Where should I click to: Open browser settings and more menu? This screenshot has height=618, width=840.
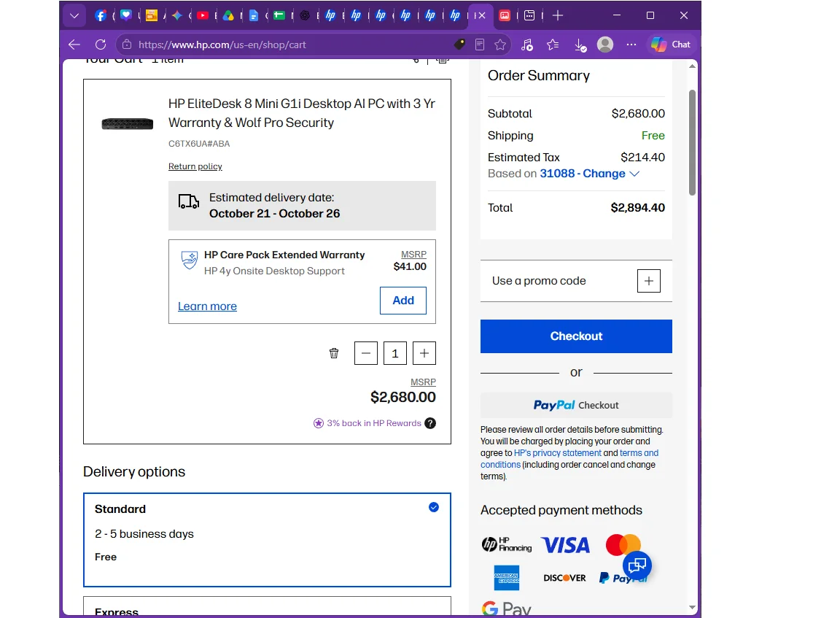tap(631, 45)
